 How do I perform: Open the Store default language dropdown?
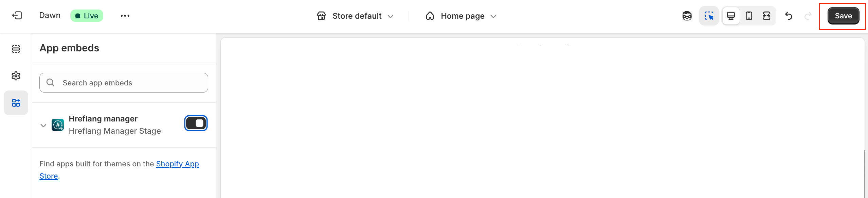(355, 16)
